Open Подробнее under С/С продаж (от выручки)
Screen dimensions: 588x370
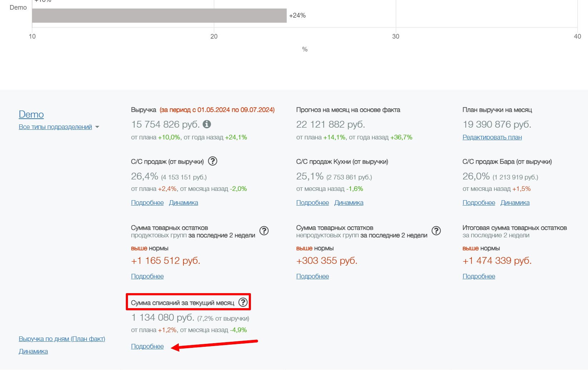pyautogui.click(x=147, y=203)
